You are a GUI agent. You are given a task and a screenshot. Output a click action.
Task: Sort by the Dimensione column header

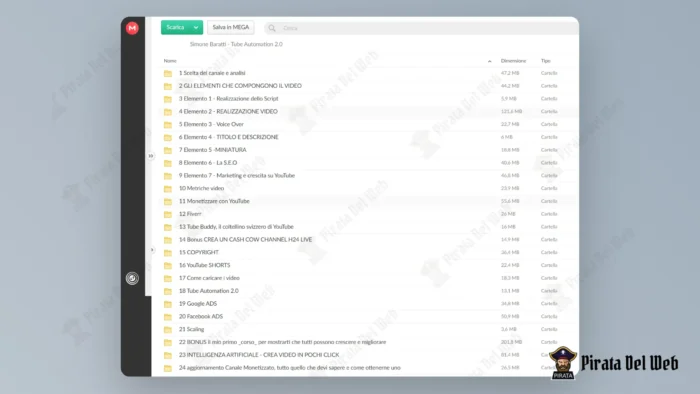tap(513, 61)
